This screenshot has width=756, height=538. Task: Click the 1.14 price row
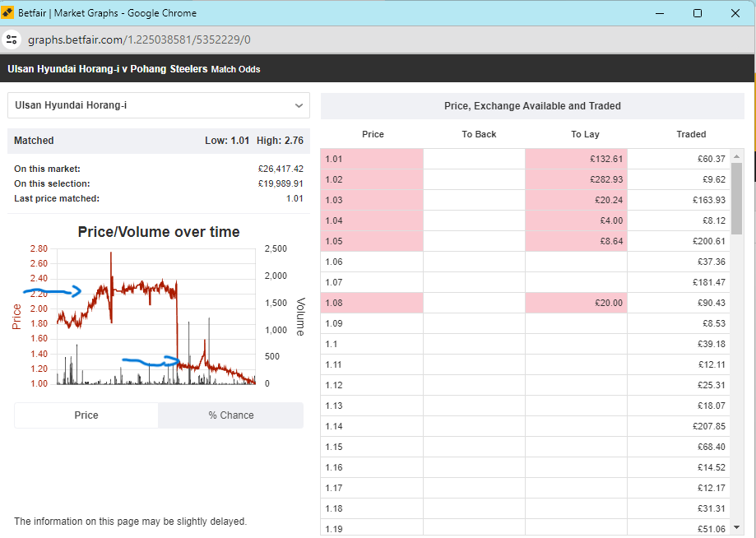click(x=525, y=426)
